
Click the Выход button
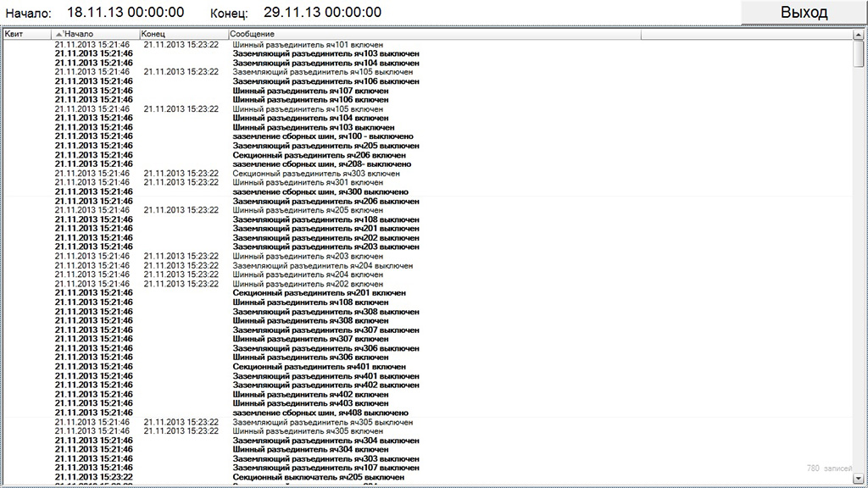click(804, 12)
